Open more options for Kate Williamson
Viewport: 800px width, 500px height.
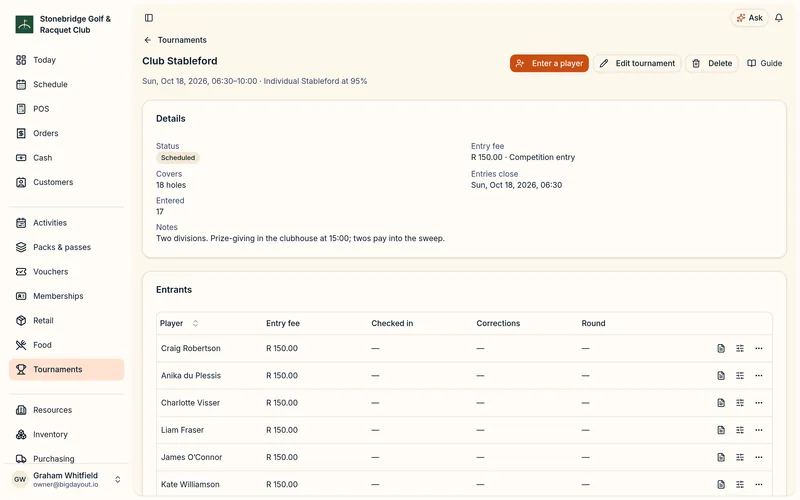pyautogui.click(x=759, y=485)
